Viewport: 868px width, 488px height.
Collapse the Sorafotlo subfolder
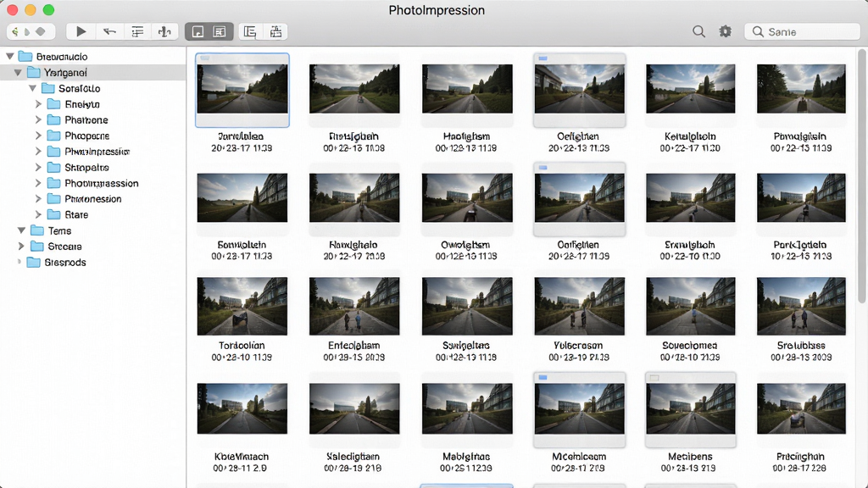coord(33,88)
